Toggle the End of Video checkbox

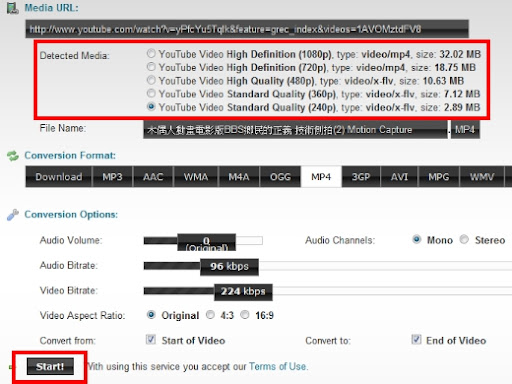416,340
